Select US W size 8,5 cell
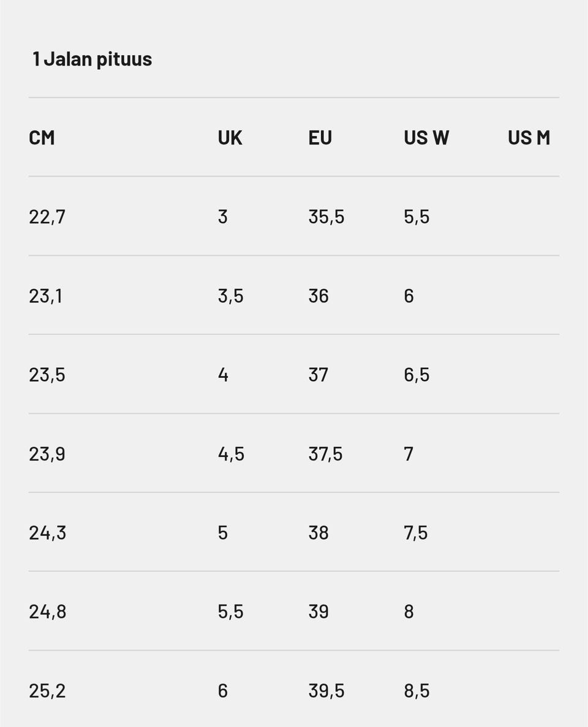Viewport: 588px width, 727px height. [x=417, y=691]
